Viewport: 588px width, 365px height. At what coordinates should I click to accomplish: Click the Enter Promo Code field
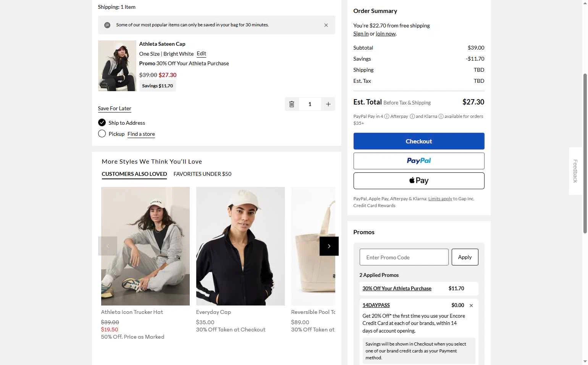[x=404, y=257]
